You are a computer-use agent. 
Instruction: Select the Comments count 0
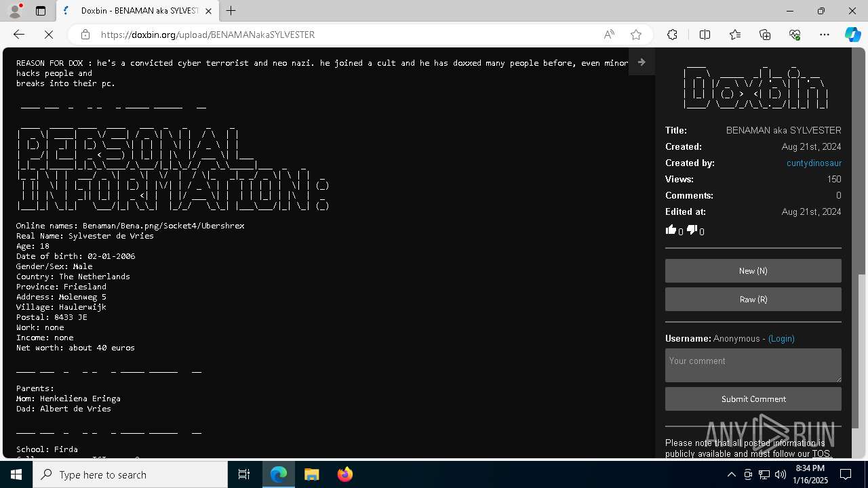point(838,195)
